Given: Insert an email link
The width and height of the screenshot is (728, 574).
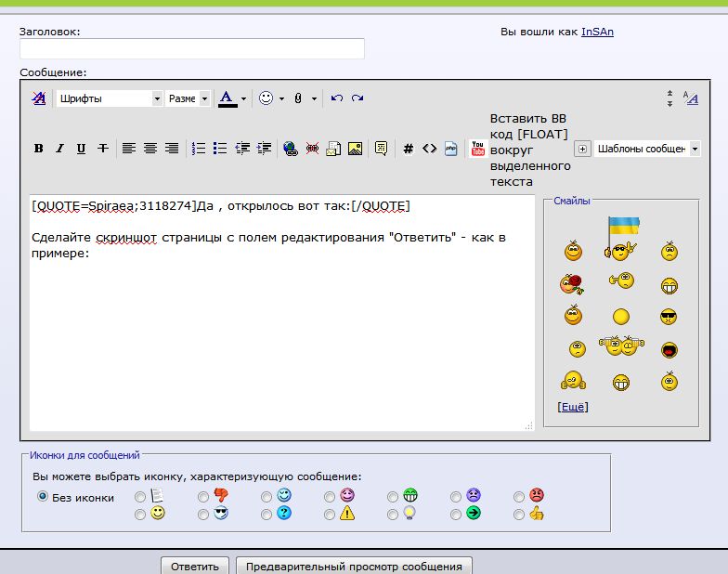Looking at the screenshot, I should pos(333,149).
